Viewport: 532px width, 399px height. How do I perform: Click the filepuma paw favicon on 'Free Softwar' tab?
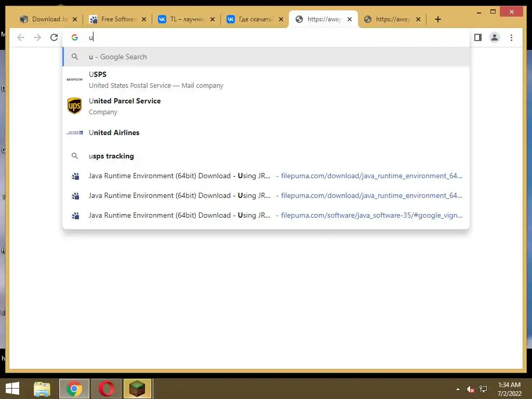point(93,19)
